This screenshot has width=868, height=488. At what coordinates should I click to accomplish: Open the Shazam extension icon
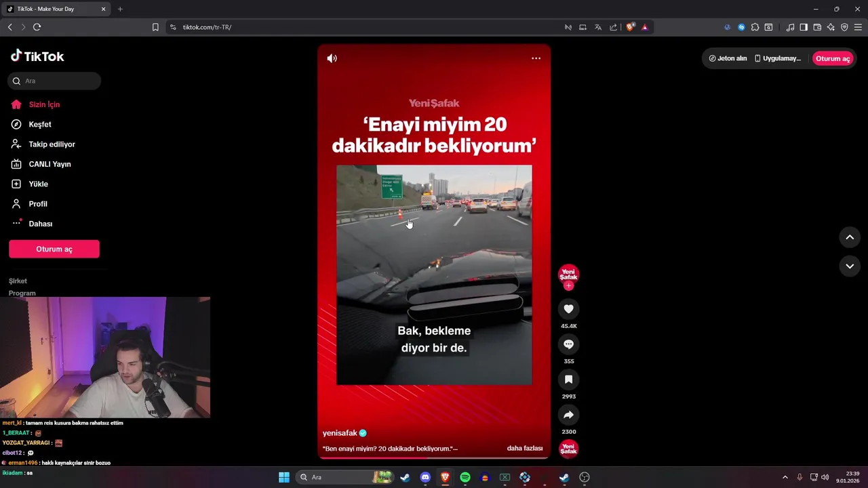coord(741,27)
